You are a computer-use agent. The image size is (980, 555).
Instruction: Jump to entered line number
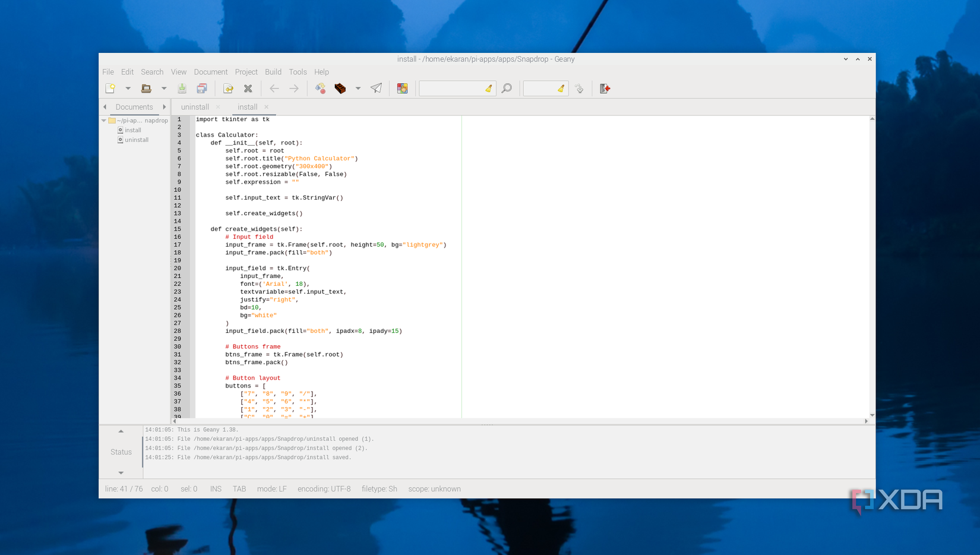(x=579, y=88)
